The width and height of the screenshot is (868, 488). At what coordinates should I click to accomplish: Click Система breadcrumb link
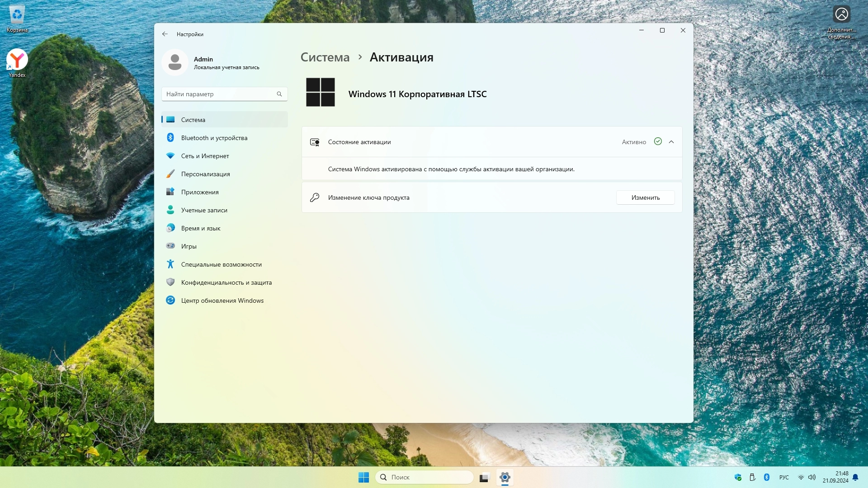point(325,57)
